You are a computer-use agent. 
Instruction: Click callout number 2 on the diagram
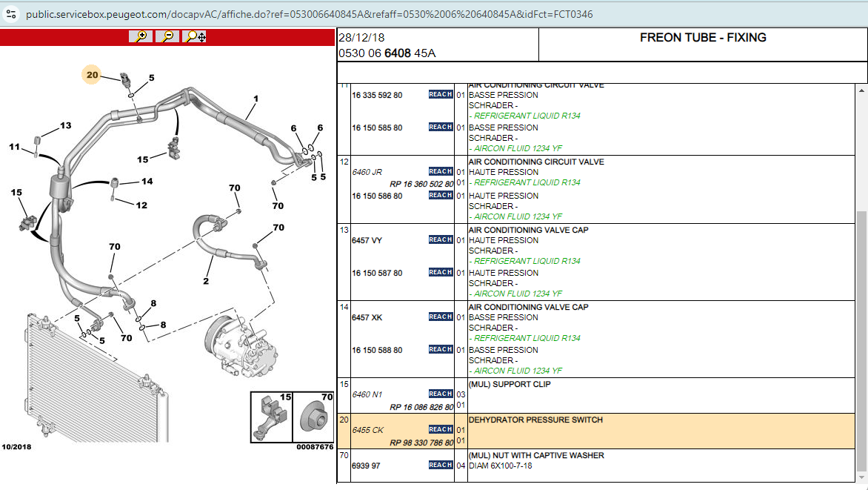coord(206,281)
